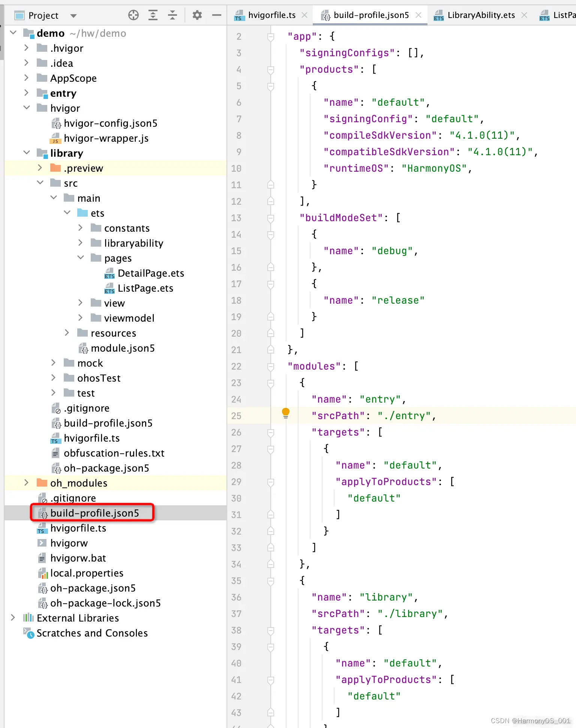Screen dimensions: 576x728
Task: Fold the "targets" array at line 38
Action: click(271, 631)
